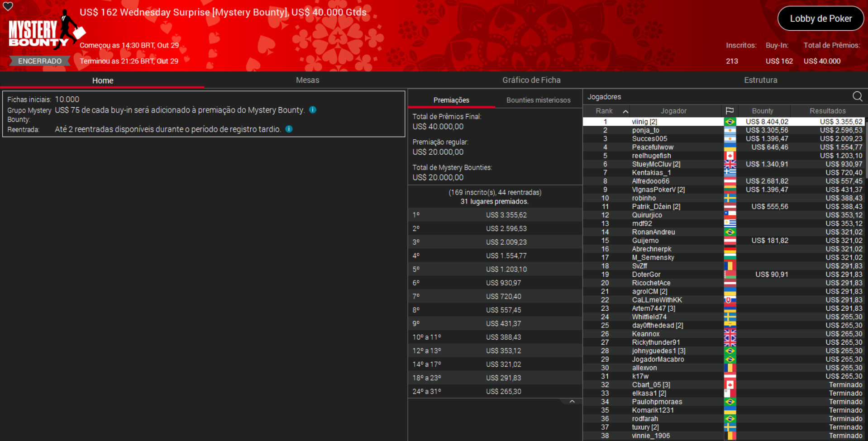
Task: Click the Brazil flag next to viinig
Action: click(x=730, y=121)
